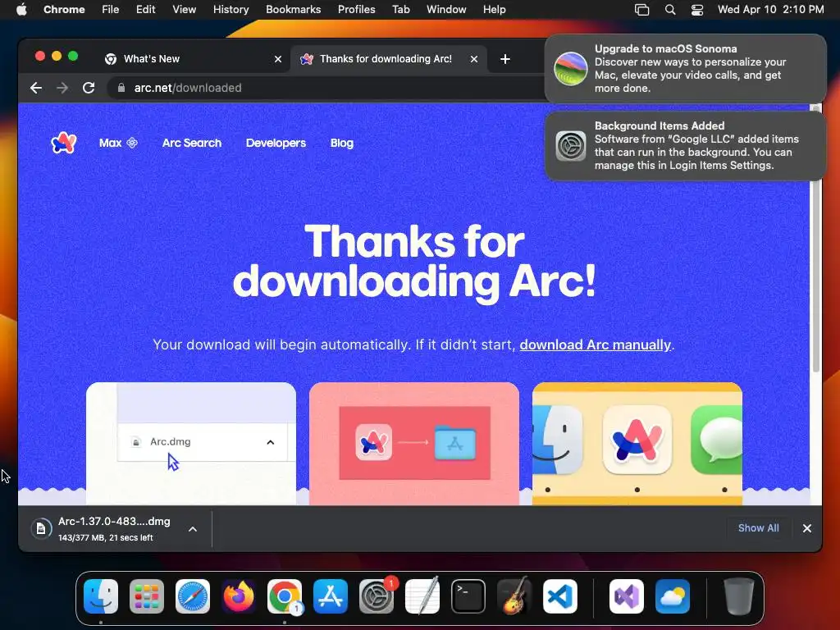Click the Chrome icon in the Dock

(x=285, y=596)
